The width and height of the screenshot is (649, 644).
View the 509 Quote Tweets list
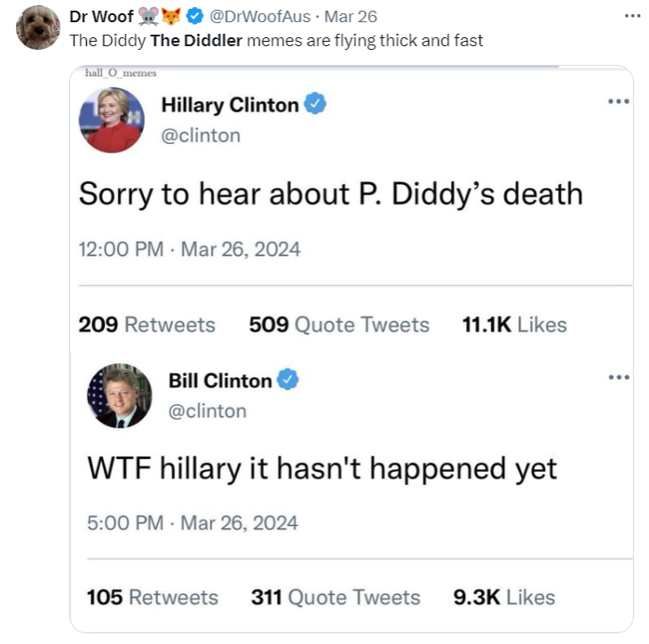click(339, 324)
